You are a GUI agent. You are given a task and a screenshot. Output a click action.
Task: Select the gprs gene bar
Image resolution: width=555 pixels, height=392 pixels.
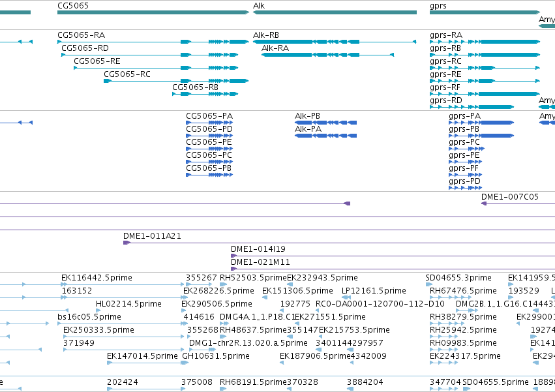pos(485,12)
